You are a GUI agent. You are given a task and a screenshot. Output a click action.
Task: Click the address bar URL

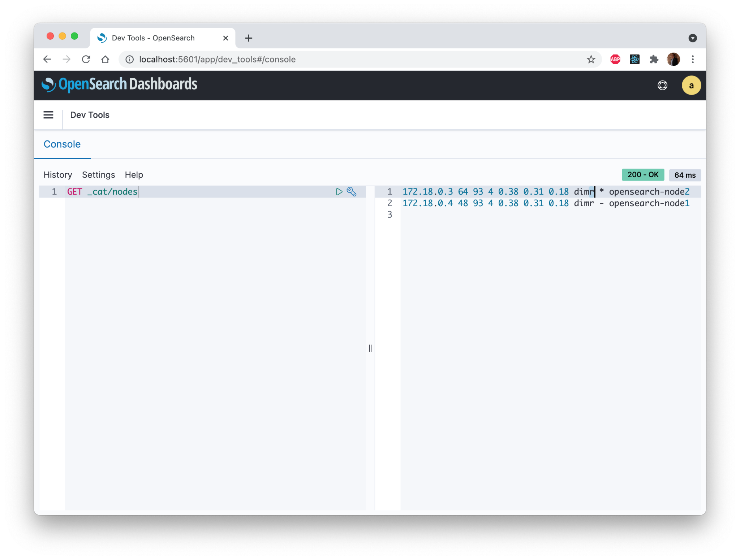tap(217, 59)
